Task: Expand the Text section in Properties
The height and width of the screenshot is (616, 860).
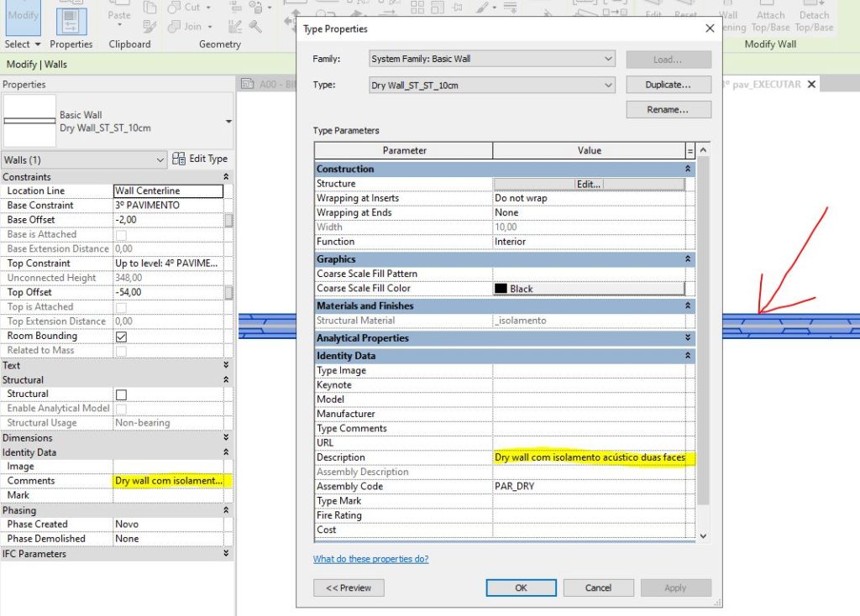Action: pos(226,364)
